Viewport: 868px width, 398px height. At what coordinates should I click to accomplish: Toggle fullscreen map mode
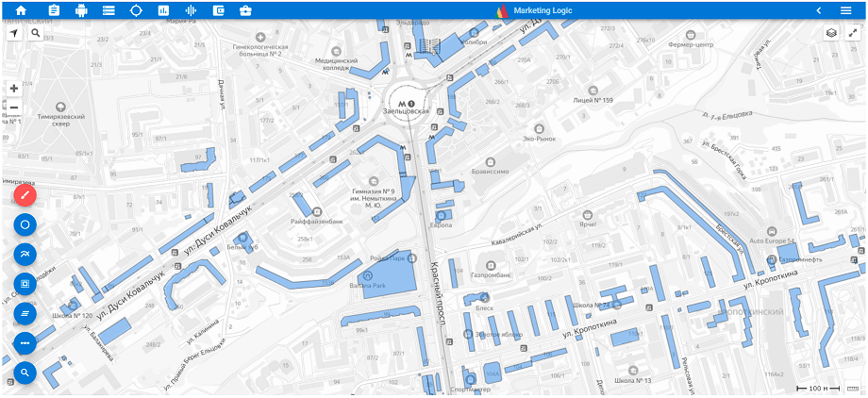pyautogui.click(x=853, y=33)
